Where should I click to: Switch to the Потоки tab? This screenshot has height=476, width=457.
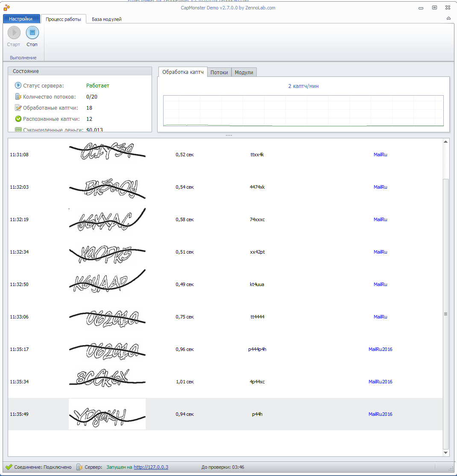[219, 72]
